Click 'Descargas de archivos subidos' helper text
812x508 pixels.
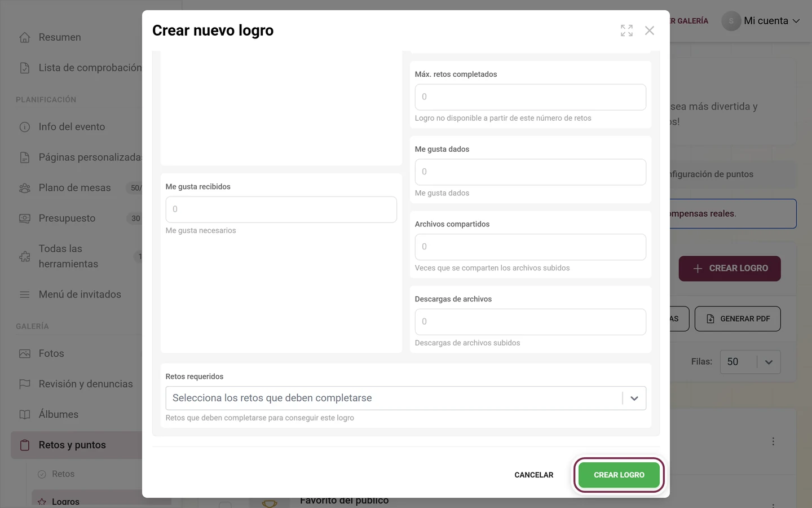[x=467, y=343]
